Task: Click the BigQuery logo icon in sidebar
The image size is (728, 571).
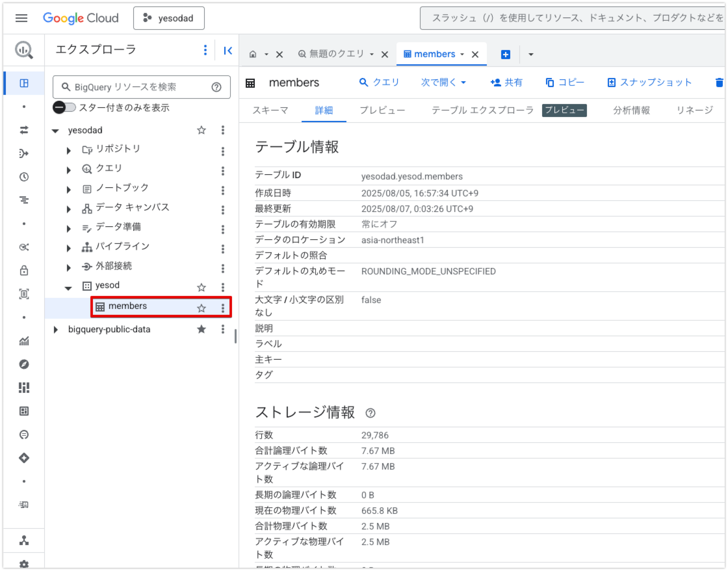Action: point(24,50)
